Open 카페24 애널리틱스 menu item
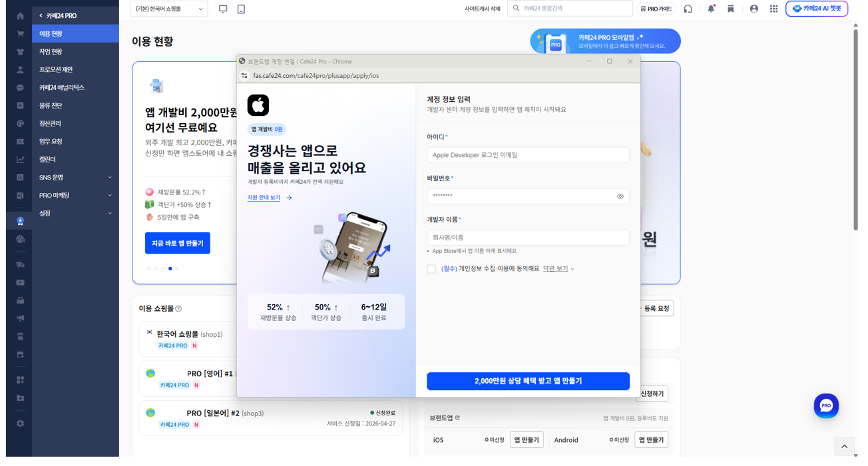 (x=75, y=87)
